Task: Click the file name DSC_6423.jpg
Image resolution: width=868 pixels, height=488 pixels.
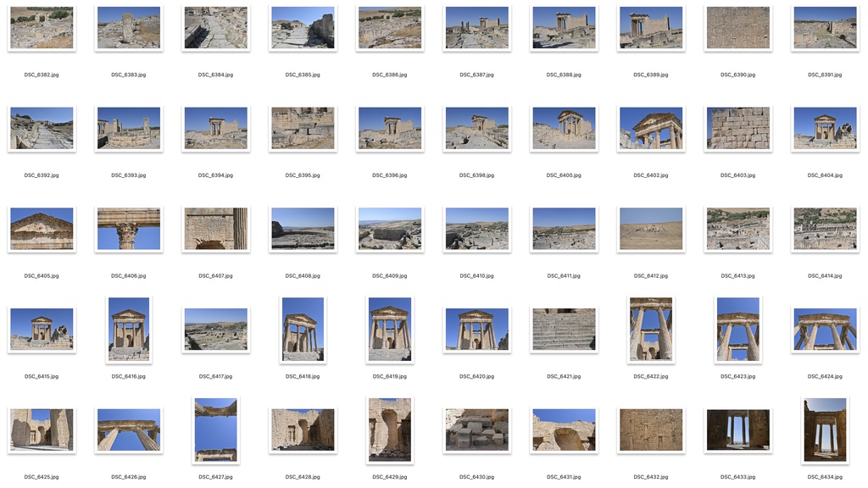Action: (738, 377)
